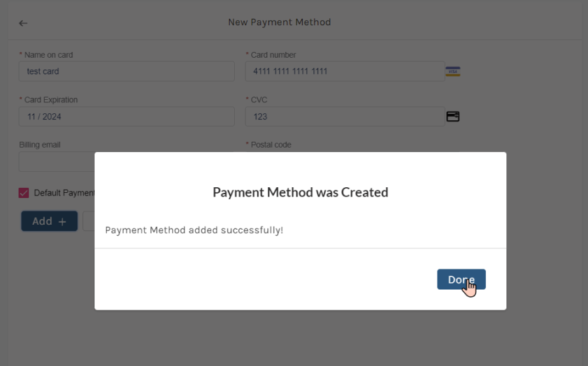Viewport: 588px width, 366px height.
Task: Focus the Name on card field
Action: (x=126, y=71)
